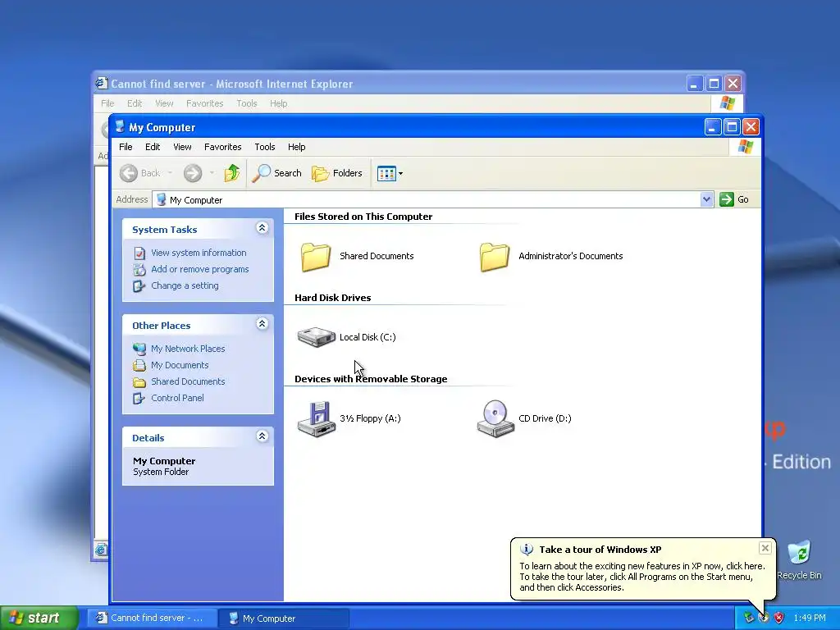The image size is (840, 630).
Task: Open the Favorites menu in Internet Explorer
Action: (204, 103)
